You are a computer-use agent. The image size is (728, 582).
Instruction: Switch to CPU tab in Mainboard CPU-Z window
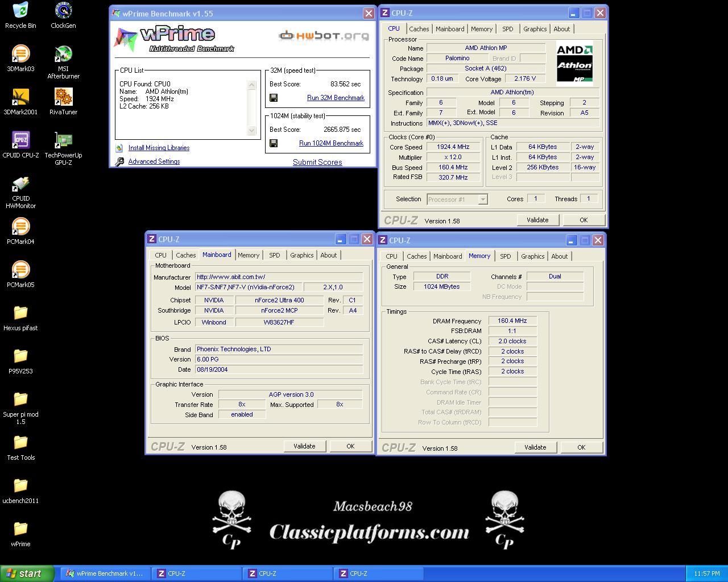pos(161,255)
